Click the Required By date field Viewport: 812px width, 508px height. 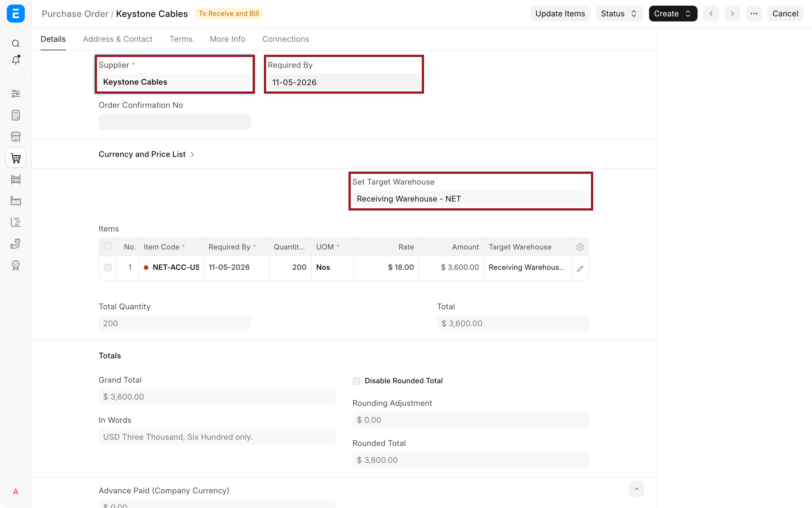click(344, 82)
